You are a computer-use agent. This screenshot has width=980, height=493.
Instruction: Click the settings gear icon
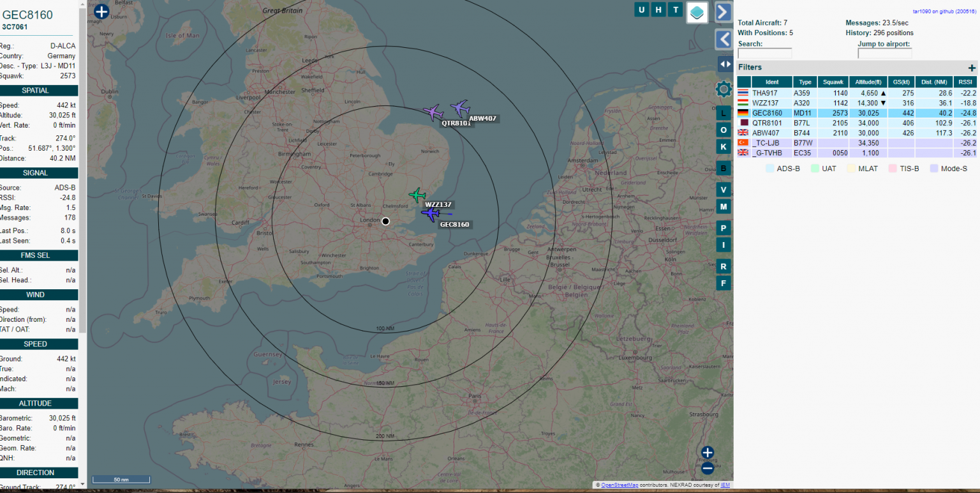tap(724, 89)
